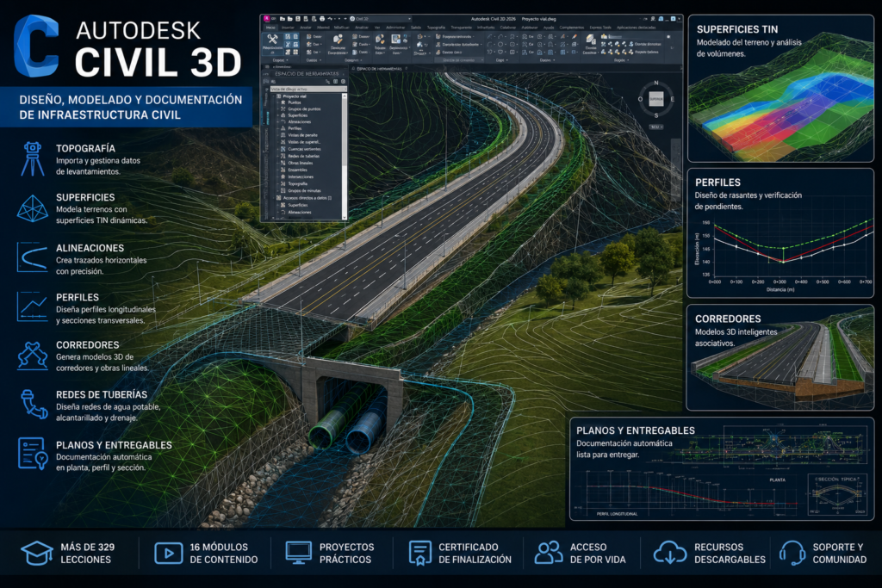
Task: Click the Perfiles elevation chart panel
Action: click(780, 232)
